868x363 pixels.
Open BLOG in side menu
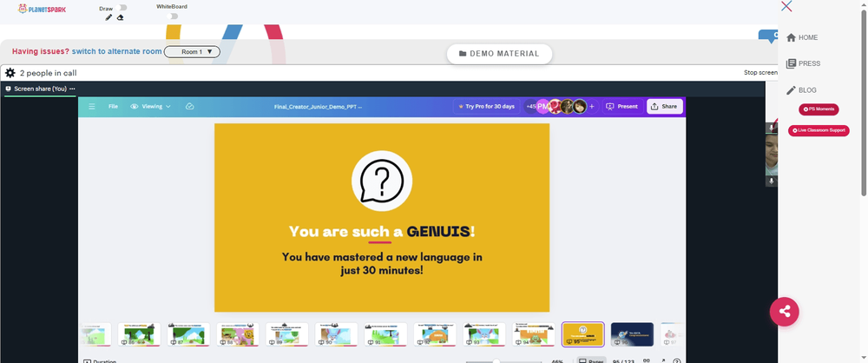pos(801,90)
